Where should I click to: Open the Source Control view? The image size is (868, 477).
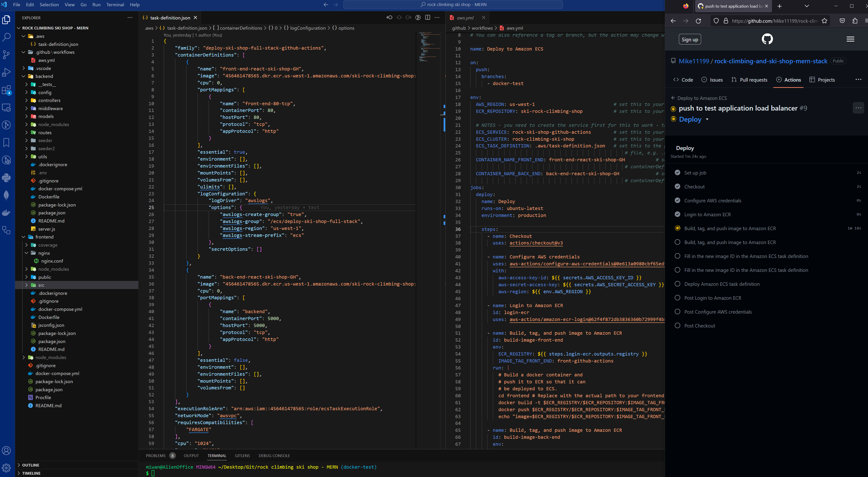pos(6,54)
